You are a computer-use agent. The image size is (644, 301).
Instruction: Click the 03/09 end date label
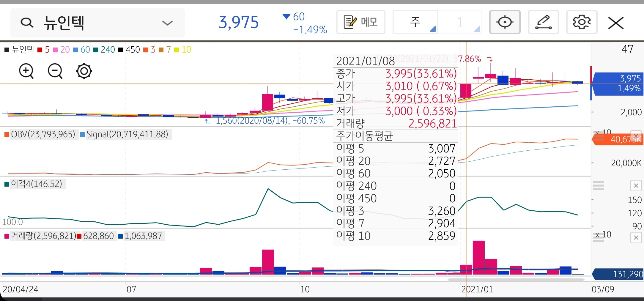[603, 289]
